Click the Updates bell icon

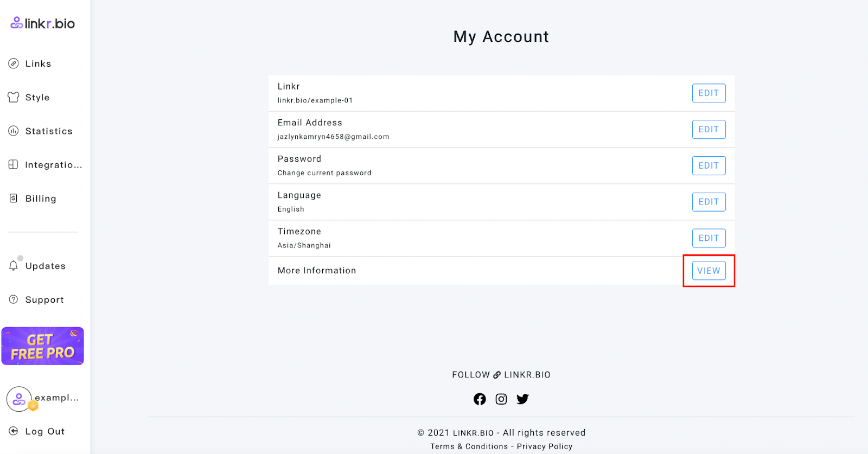(x=14, y=266)
